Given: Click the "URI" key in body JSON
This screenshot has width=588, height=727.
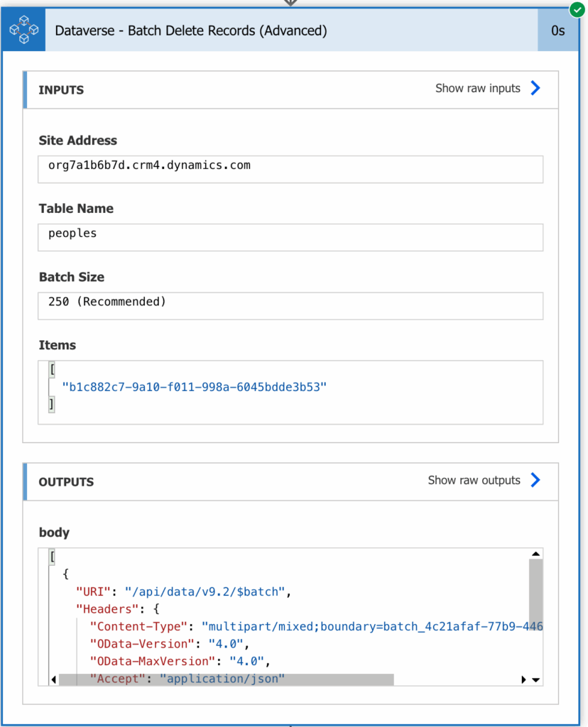Looking at the screenshot, I should click(93, 591).
